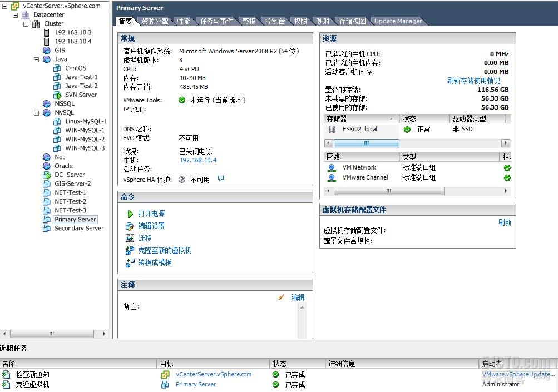The image size is (558, 392).
Task: Click the Cluster icon in tree
Action: (x=36, y=24)
